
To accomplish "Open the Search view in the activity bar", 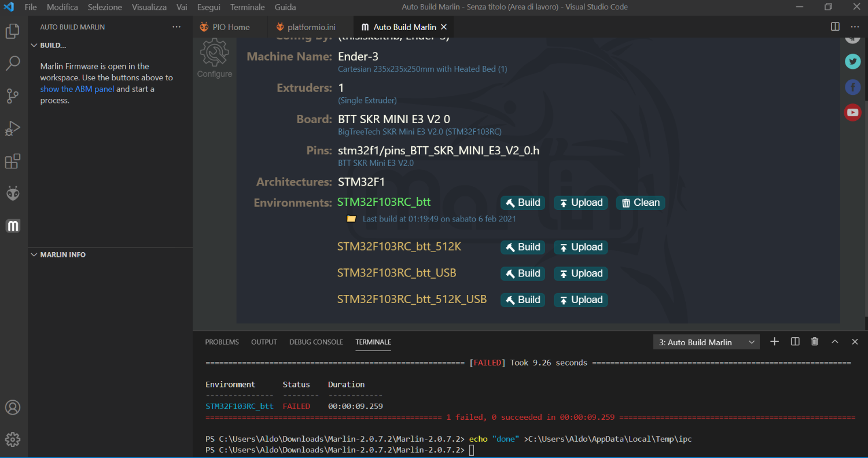I will point(13,64).
